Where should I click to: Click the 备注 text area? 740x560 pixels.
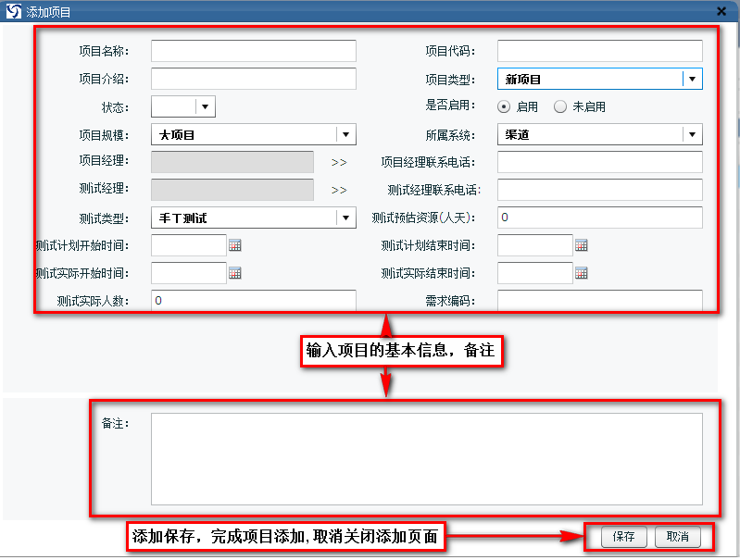click(x=427, y=459)
